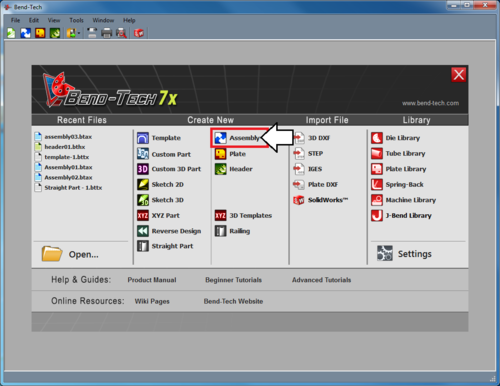Click the Template icon under Create New
Screen dimensions: 500x386
click(143, 138)
